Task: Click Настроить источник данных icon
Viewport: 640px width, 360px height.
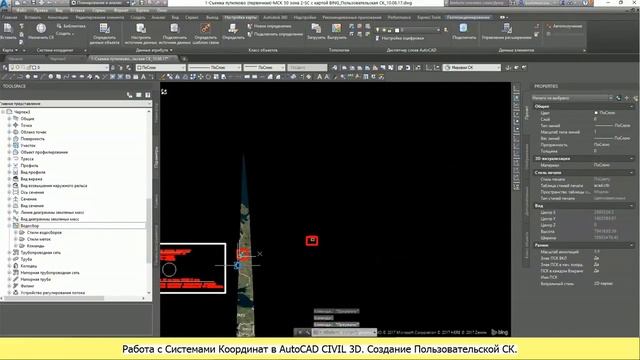Action: tap(141, 28)
